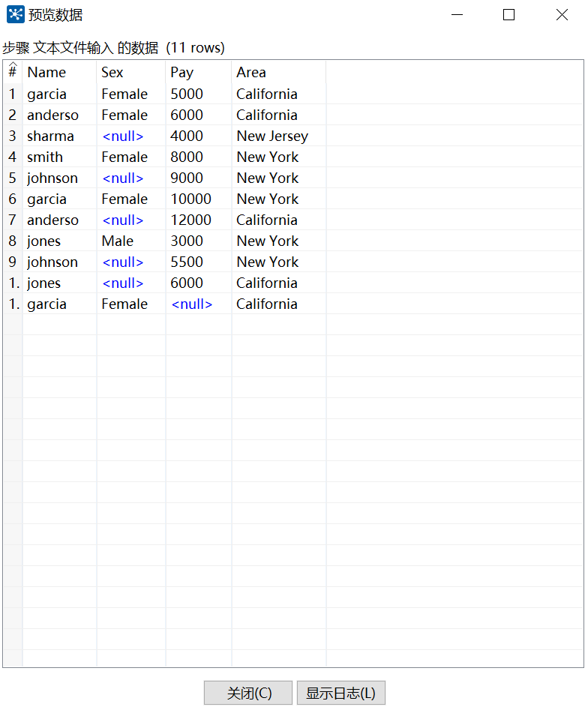Select the Pay value 4000
This screenshot has height=707, width=588.
click(x=199, y=136)
